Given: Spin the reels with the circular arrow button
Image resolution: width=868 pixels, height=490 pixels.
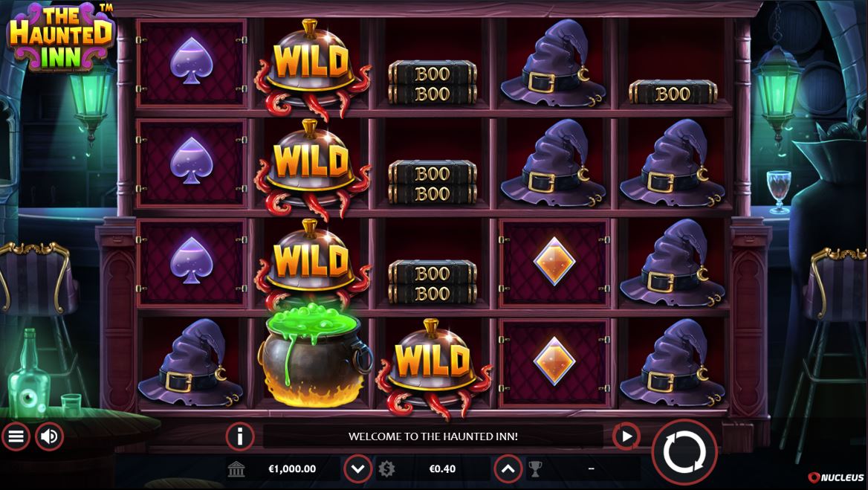Looking at the screenshot, I should 684,452.
